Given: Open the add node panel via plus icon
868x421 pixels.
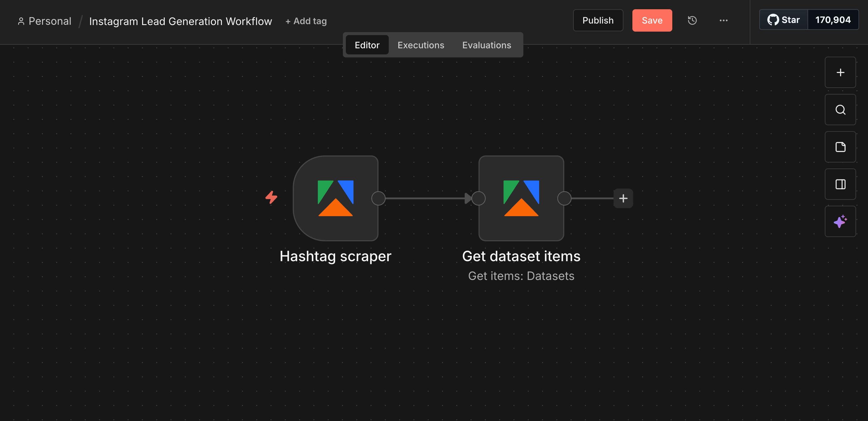Looking at the screenshot, I should click(x=840, y=72).
